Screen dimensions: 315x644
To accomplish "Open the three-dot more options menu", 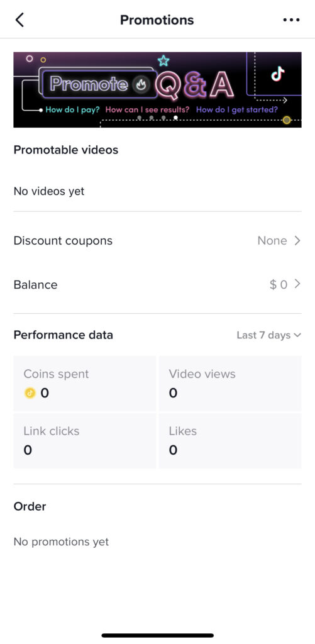I will (291, 19).
